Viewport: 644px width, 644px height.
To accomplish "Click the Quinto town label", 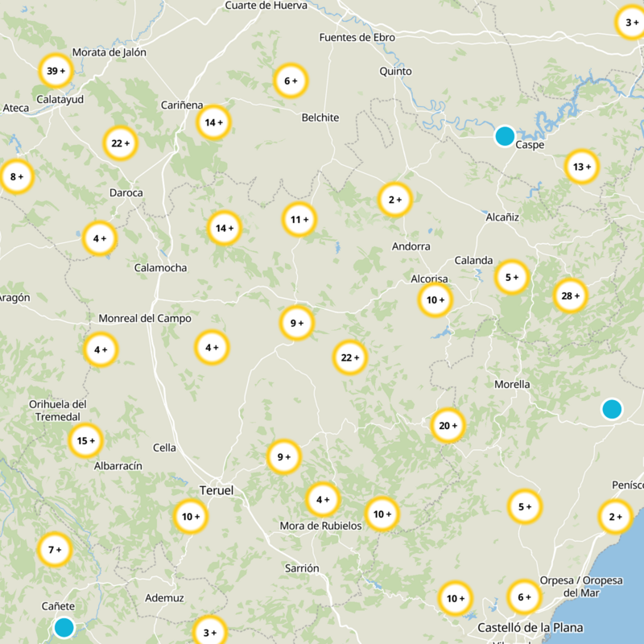I will [395, 72].
